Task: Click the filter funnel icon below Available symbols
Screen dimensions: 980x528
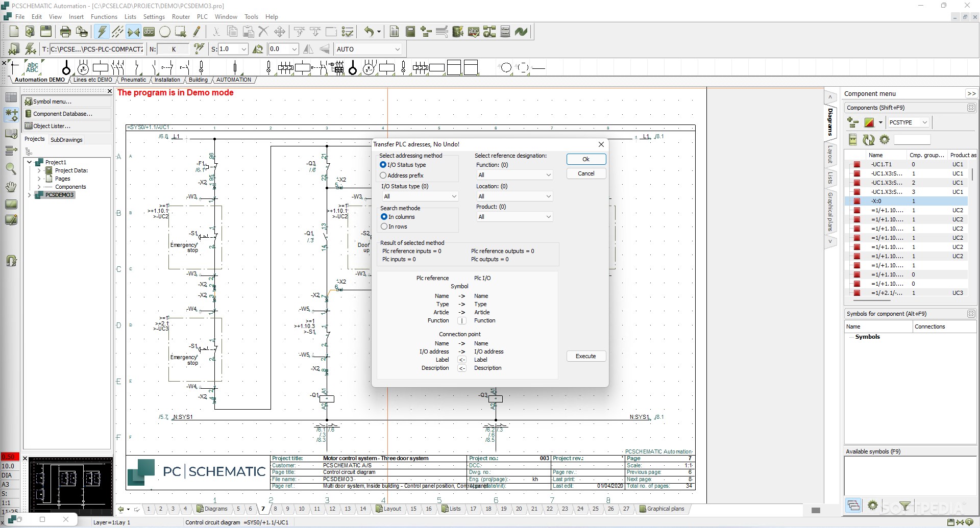Action: point(905,506)
